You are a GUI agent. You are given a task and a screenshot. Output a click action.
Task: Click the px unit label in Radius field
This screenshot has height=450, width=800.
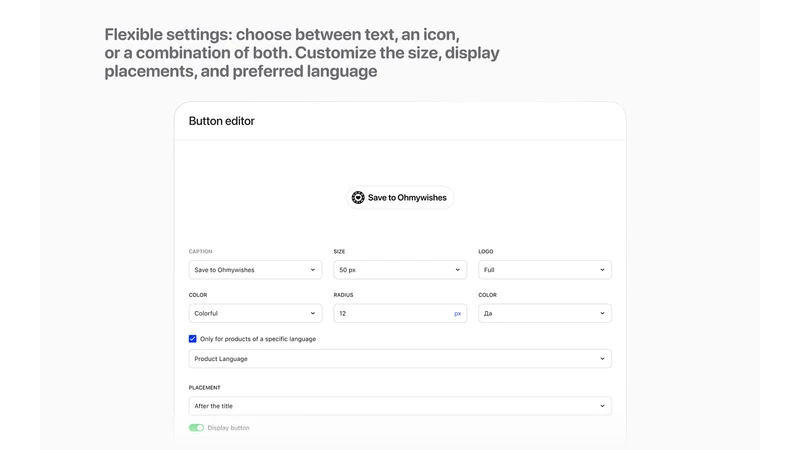[x=458, y=314]
